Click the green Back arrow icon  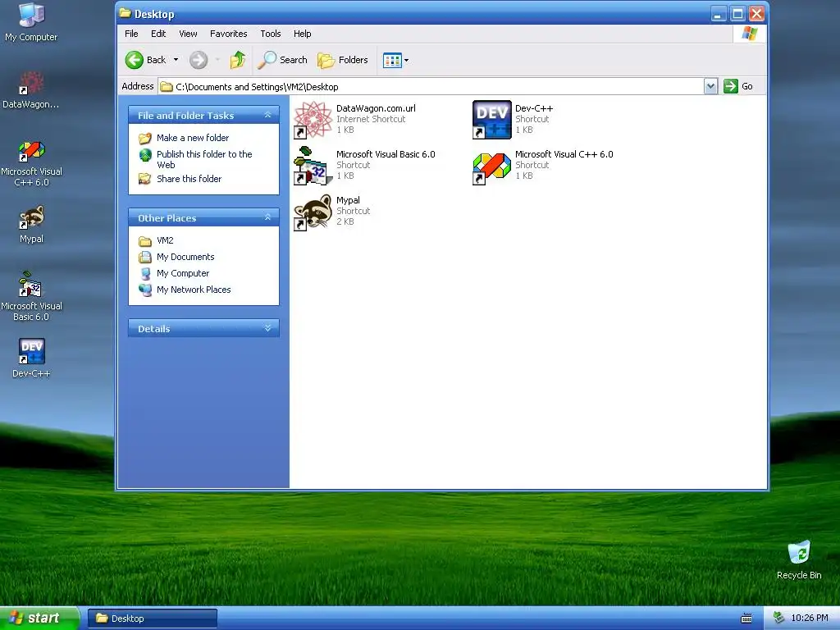(134, 60)
